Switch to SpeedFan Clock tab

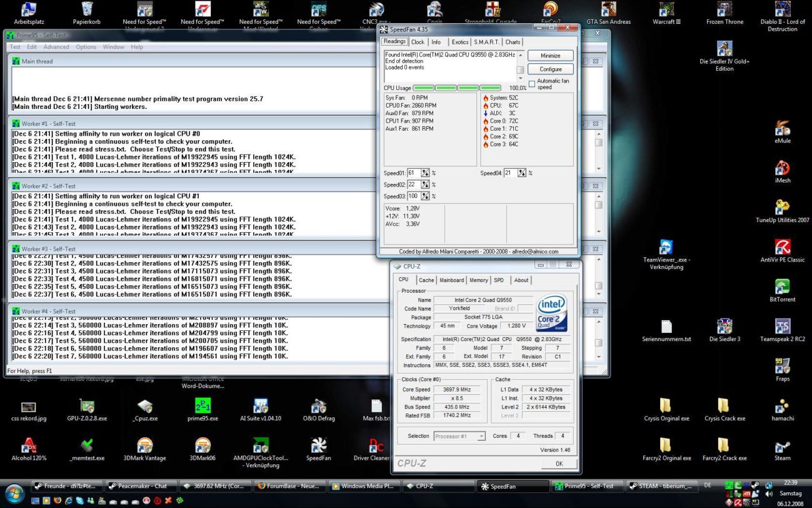pyautogui.click(x=418, y=42)
